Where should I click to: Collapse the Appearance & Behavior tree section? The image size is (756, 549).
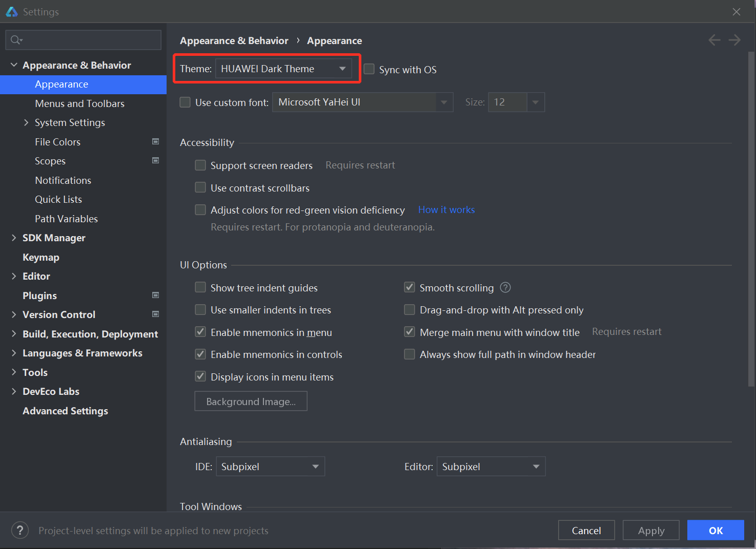pyautogui.click(x=14, y=65)
